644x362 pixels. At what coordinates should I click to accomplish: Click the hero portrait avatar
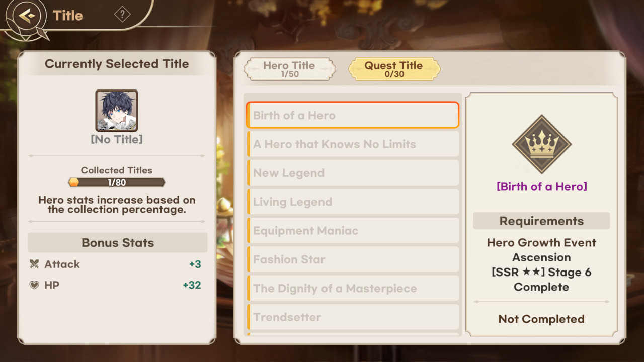point(117,111)
